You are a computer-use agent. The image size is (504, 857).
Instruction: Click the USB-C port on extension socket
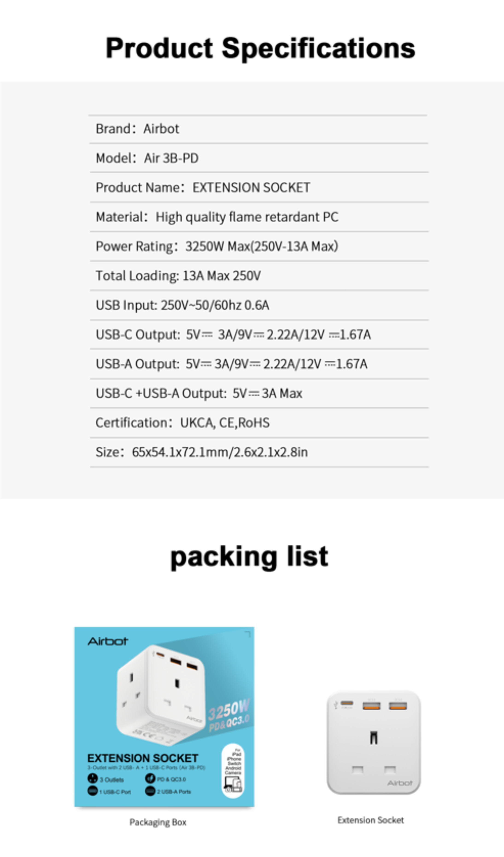[347, 703]
